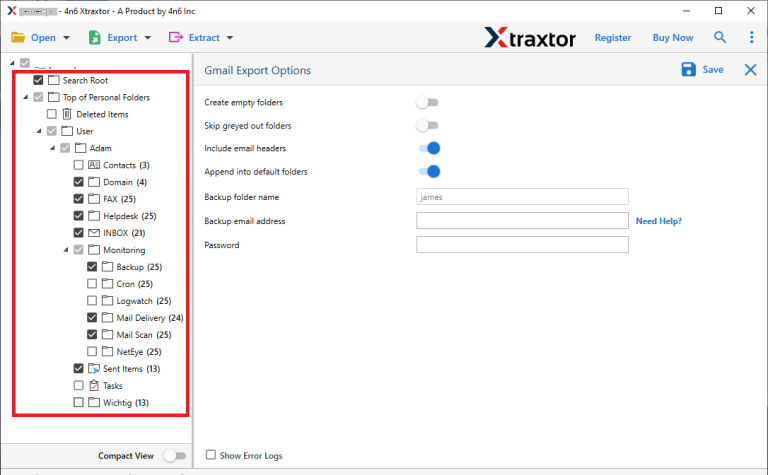This screenshot has width=768, height=475.
Task: Click the FAX folder icon
Action: (x=94, y=199)
